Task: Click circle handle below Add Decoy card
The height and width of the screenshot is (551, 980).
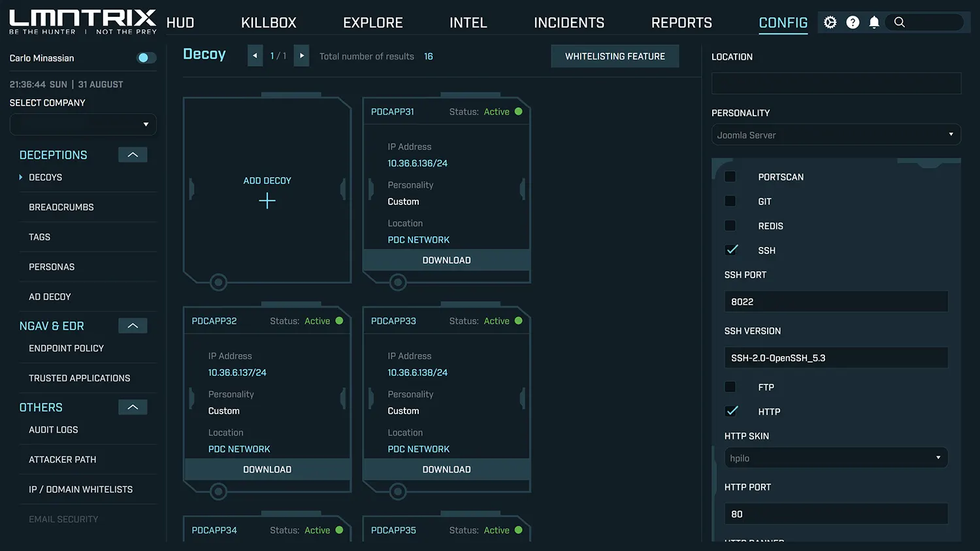Action: click(x=218, y=282)
